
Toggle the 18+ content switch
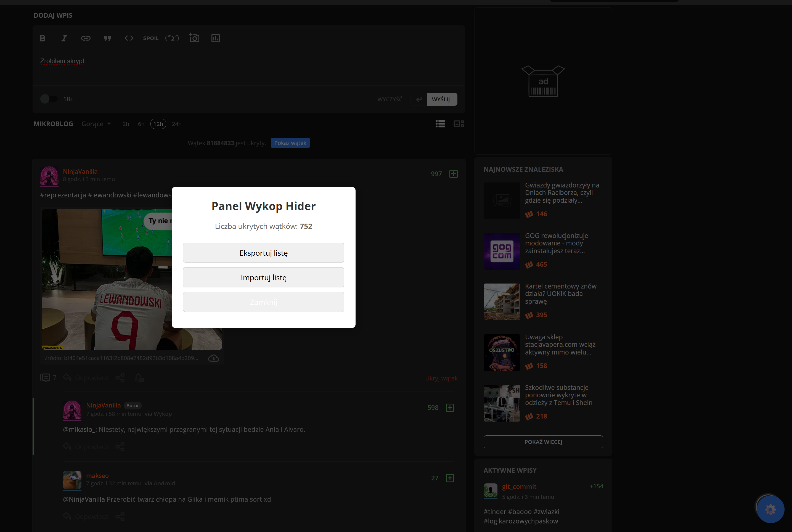point(49,99)
